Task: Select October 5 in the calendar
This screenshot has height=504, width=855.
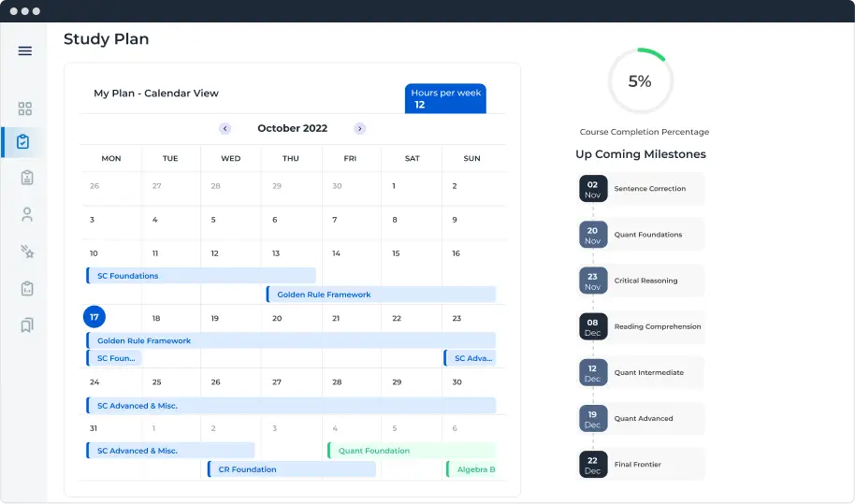Action: click(x=213, y=220)
